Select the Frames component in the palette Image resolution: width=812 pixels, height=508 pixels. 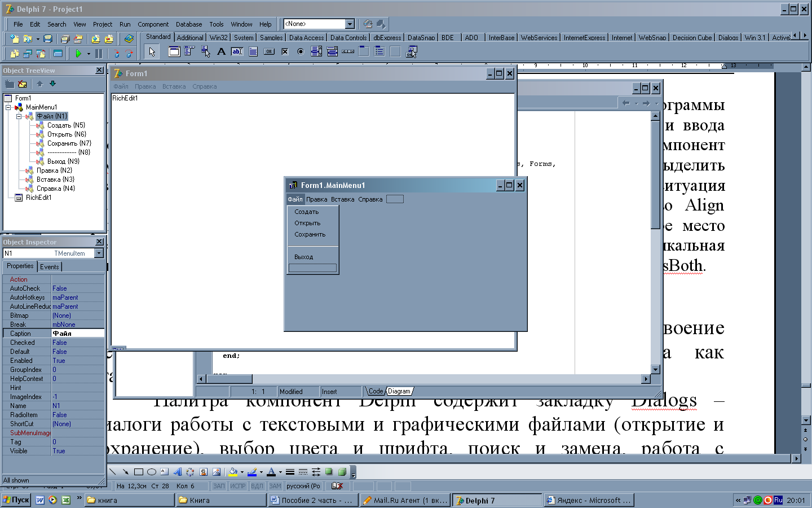point(174,52)
